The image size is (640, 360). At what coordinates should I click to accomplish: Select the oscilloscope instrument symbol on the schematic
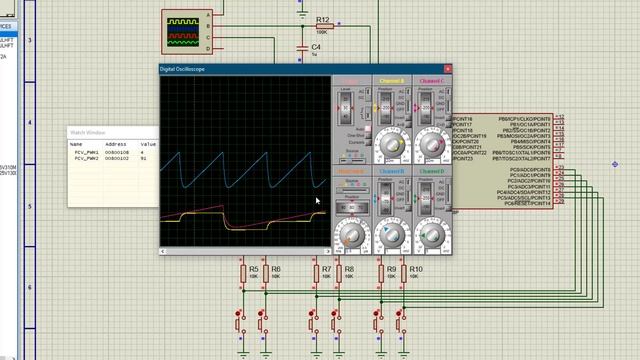(x=187, y=32)
